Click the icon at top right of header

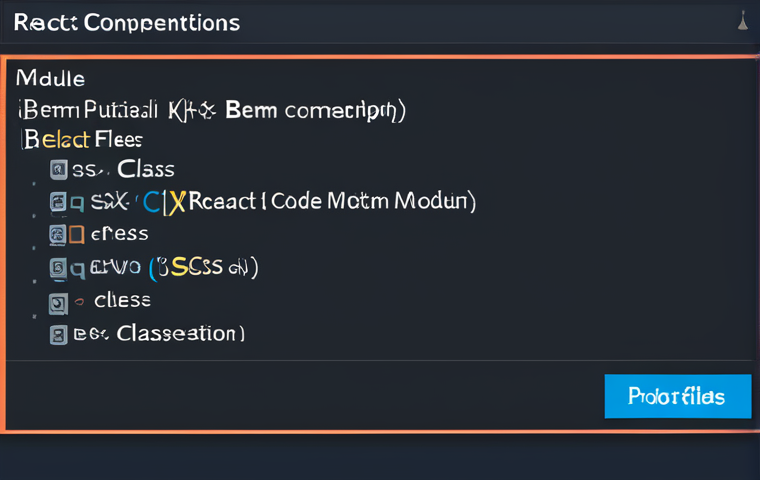pos(743,22)
